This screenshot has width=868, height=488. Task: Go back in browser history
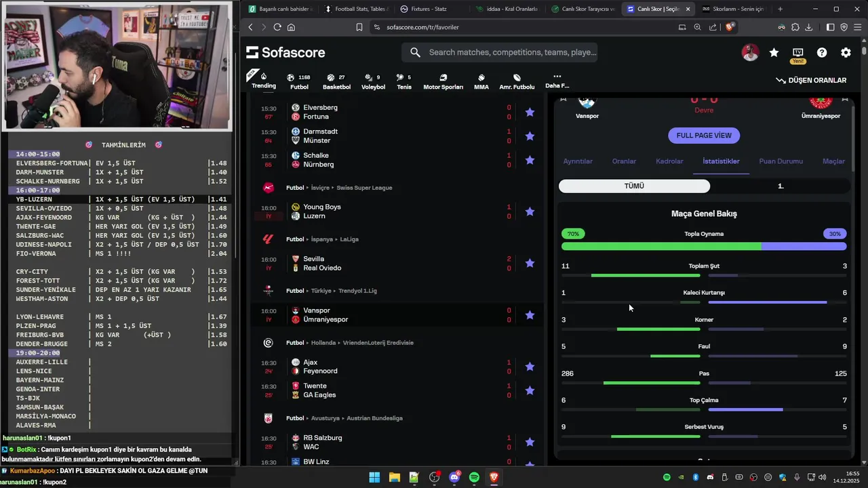click(250, 27)
